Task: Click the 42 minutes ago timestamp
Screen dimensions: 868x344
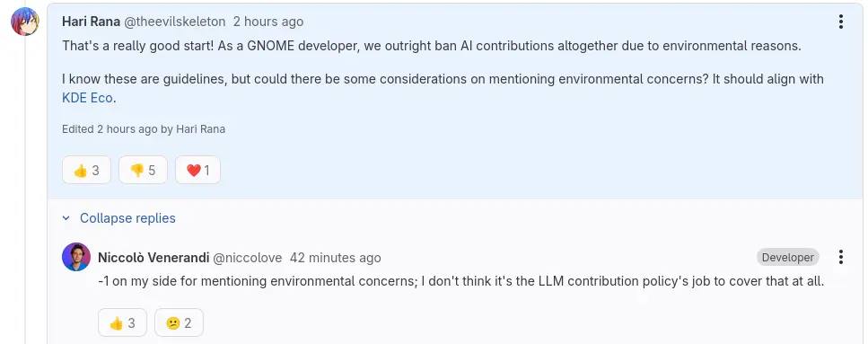Action: pos(336,258)
